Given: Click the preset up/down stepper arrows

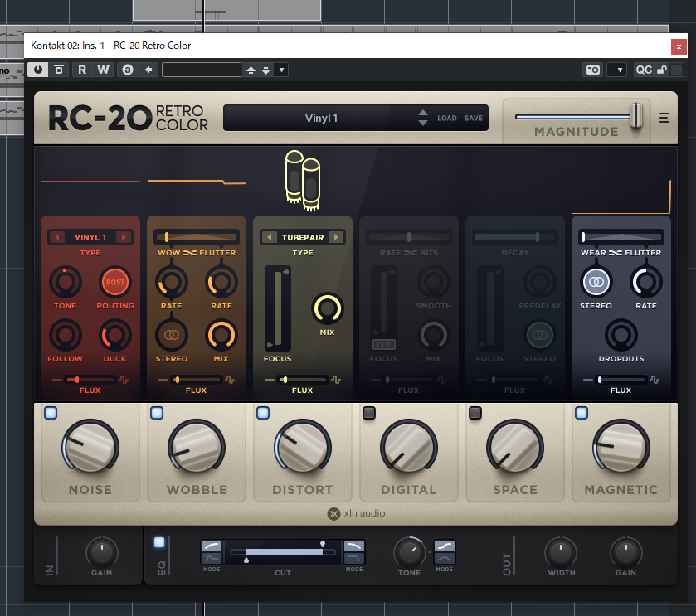Looking at the screenshot, I should tap(423, 118).
